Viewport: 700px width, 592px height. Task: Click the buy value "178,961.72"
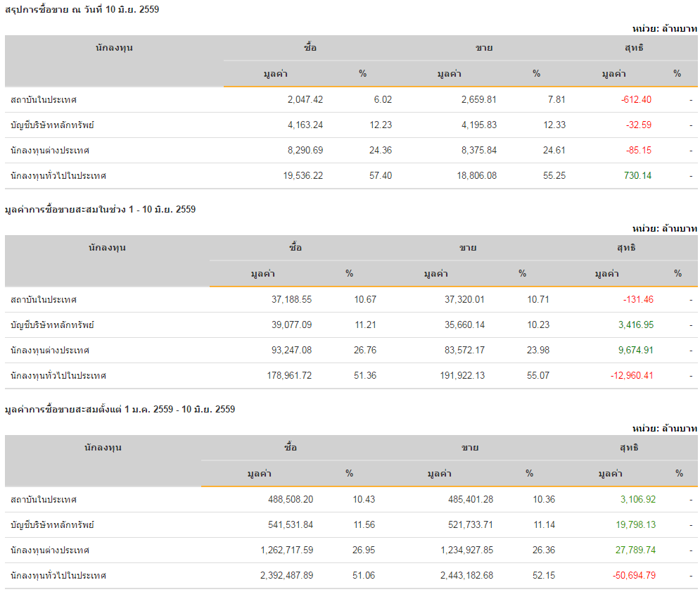pos(289,376)
